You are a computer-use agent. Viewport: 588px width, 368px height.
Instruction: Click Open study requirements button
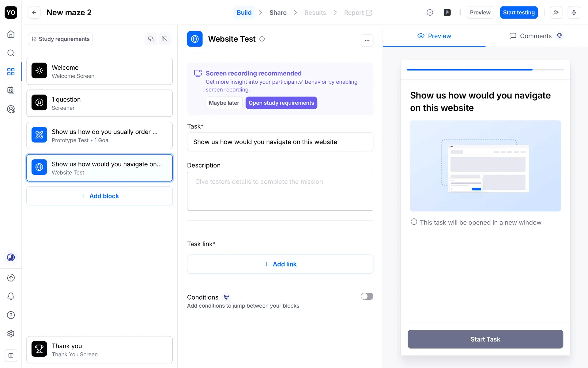pos(281,103)
